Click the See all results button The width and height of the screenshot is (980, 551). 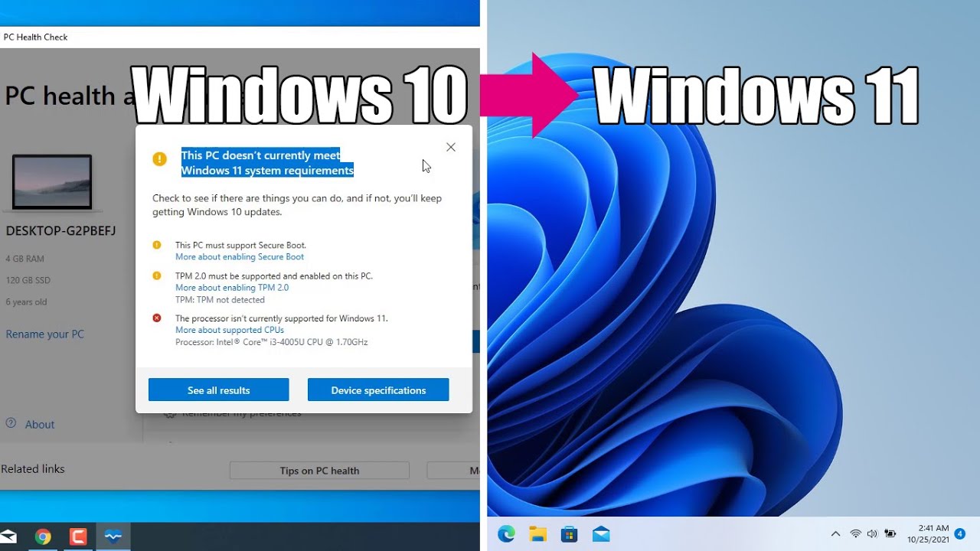pos(218,390)
